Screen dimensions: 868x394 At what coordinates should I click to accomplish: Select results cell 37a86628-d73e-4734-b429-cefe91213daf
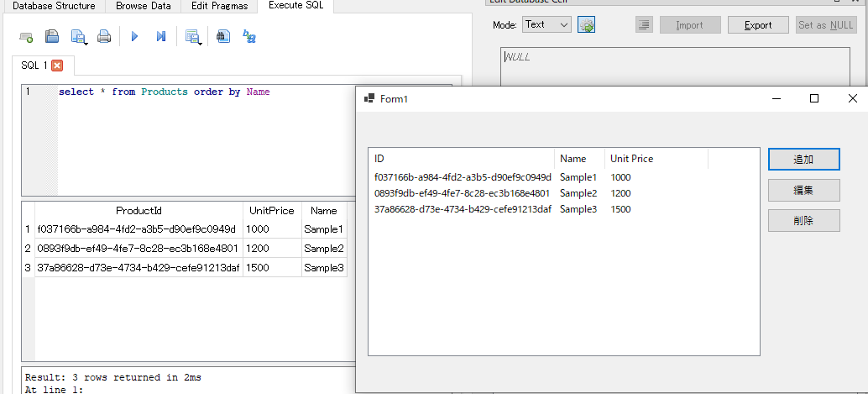coord(139,268)
